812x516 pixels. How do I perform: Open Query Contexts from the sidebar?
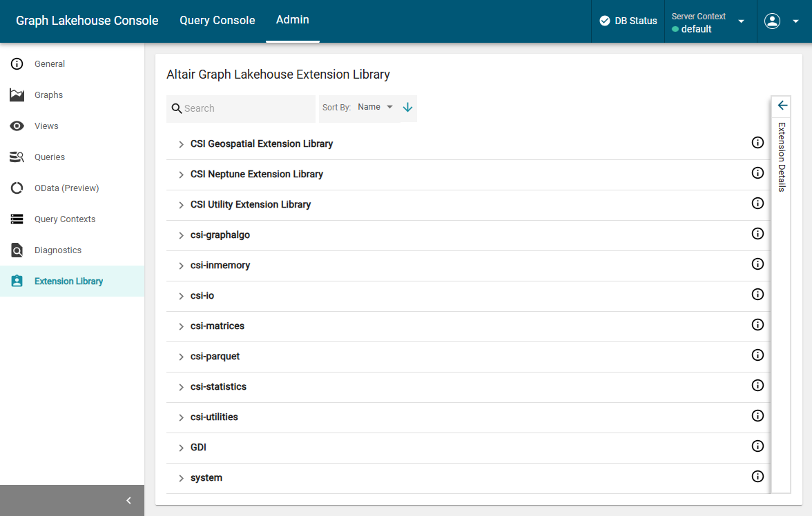65,219
